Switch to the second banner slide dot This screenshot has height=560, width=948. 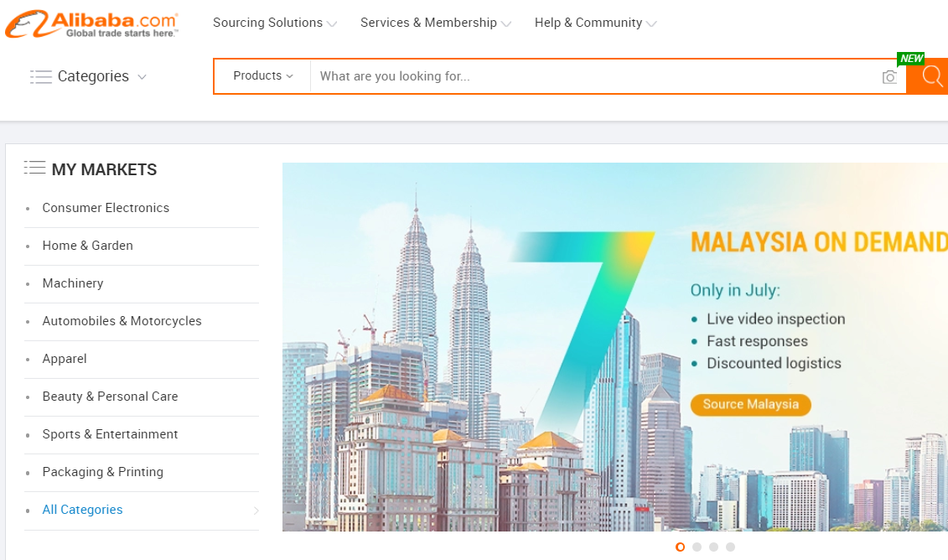(x=697, y=547)
